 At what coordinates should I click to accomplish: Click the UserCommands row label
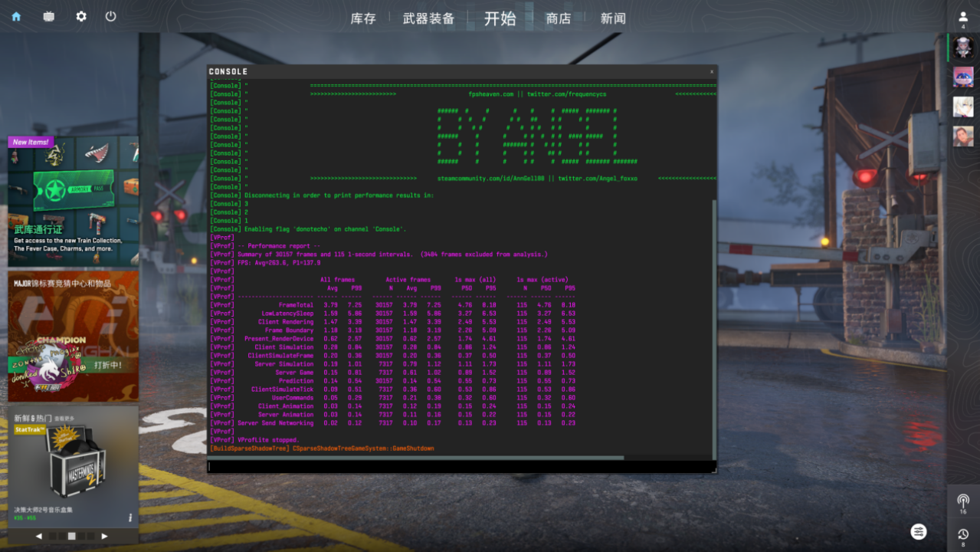(x=292, y=397)
